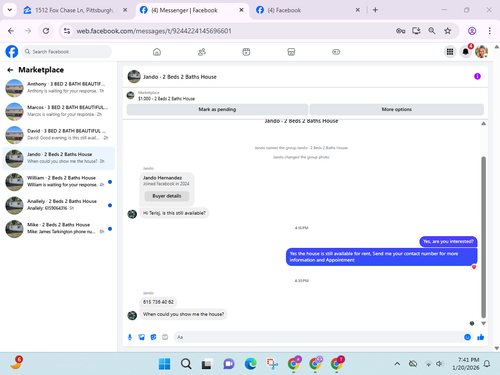
Task: Click the 'Yes, are you interested?' message bubble
Action: click(448, 241)
